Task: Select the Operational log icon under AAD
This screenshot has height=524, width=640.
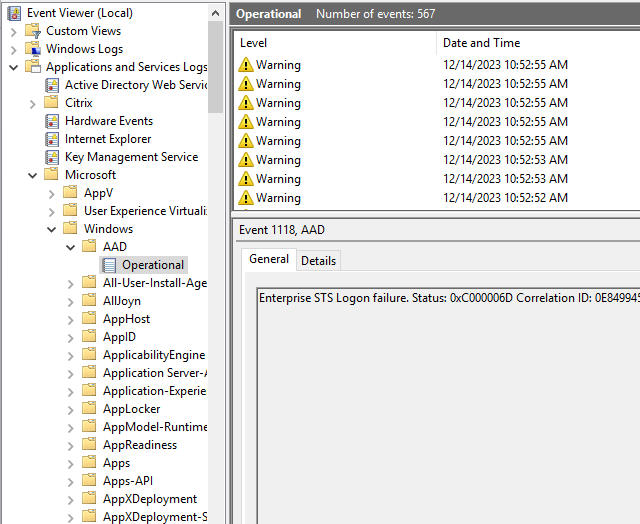Action: (109, 265)
